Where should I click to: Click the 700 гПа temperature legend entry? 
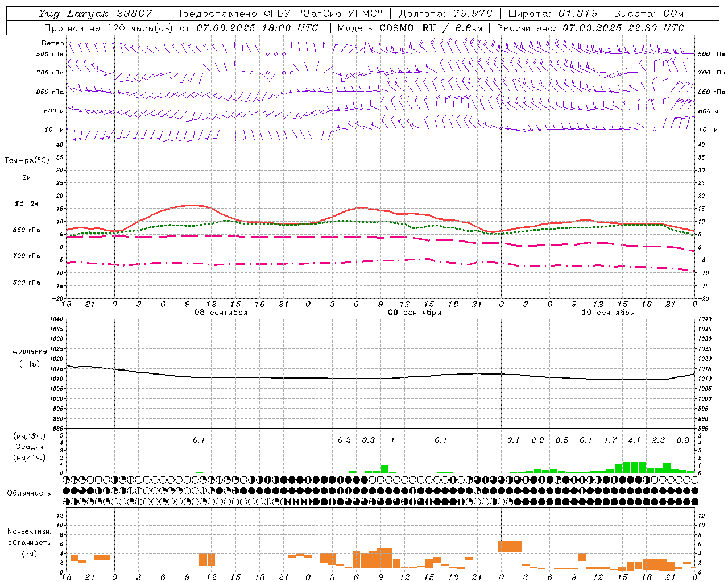click(26, 256)
